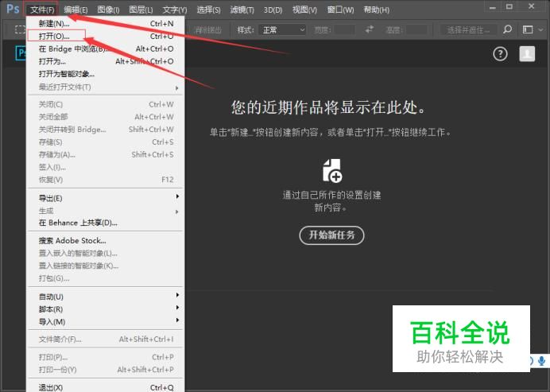Choose 搜索 Adobe Stock... entry
Image resolution: width=550 pixels, height=392 pixels.
pyautogui.click(x=106, y=241)
